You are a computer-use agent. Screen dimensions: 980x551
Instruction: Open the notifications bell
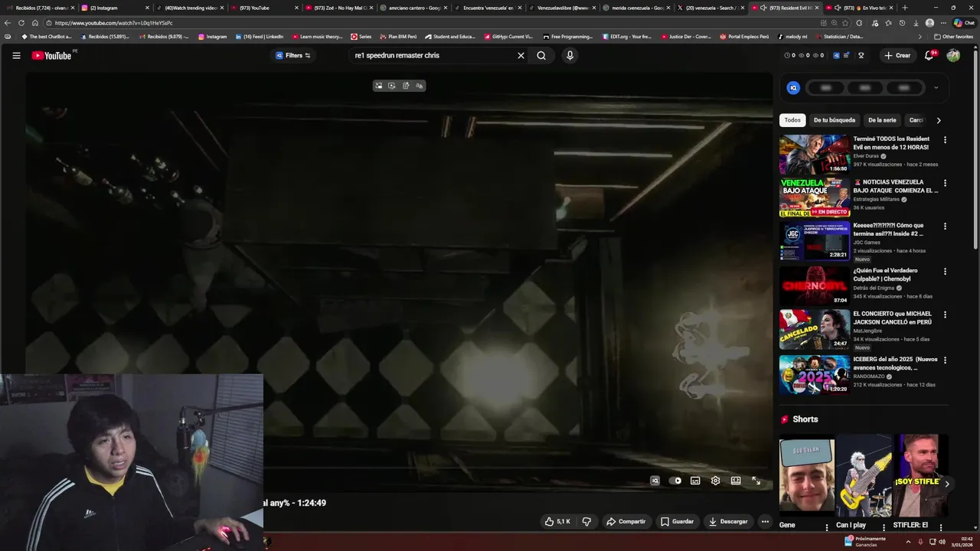coord(929,55)
